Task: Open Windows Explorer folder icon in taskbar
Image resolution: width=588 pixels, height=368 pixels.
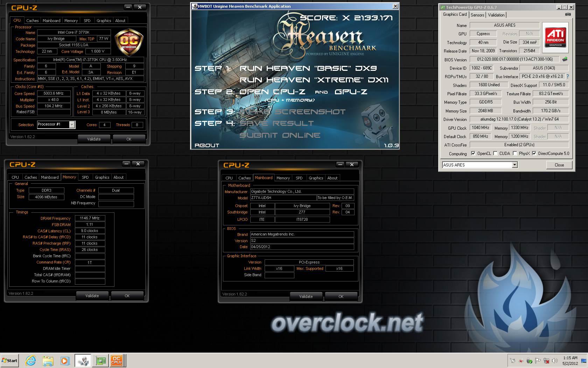Action: pyautogui.click(x=48, y=360)
